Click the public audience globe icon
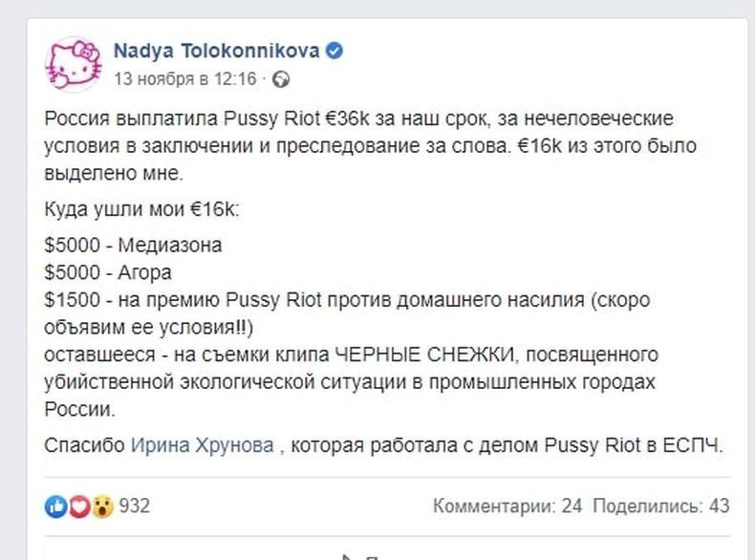This screenshot has height=560, width=755. (x=281, y=79)
